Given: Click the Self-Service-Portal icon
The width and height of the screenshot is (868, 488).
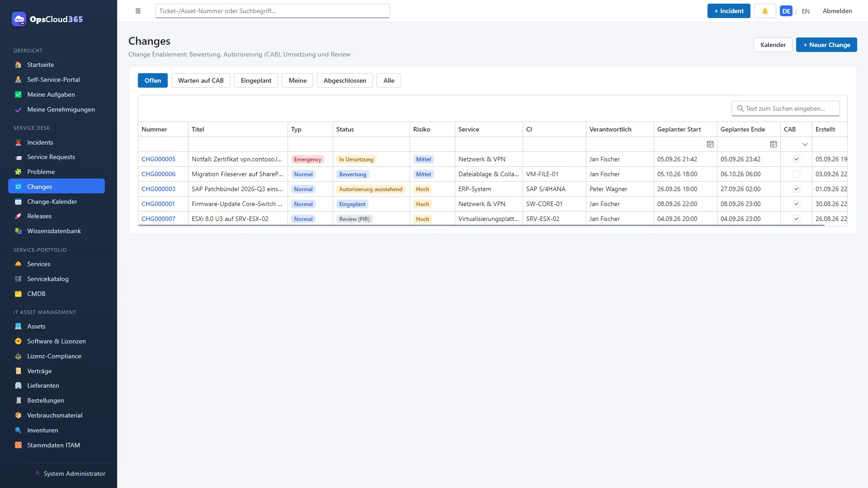Looking at the screenshot, I should 18,80.
